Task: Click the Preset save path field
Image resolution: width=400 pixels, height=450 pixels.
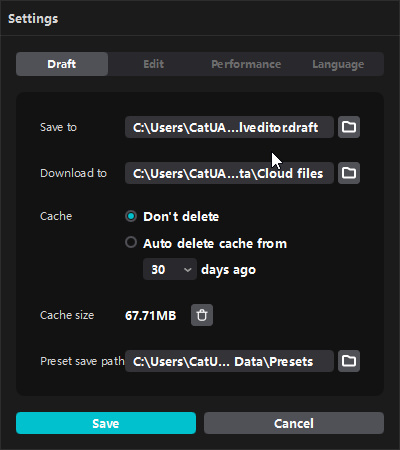Action: (x=229, y=361)
